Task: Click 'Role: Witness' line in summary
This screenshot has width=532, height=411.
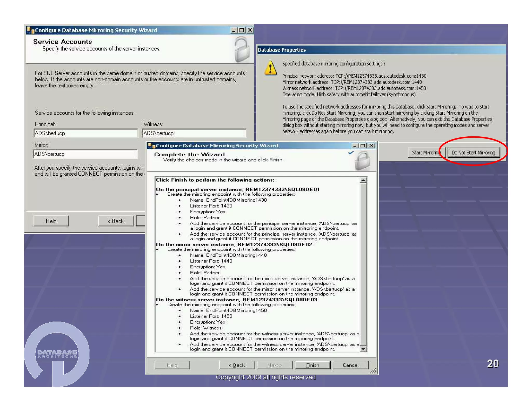Action: point(205,328)
